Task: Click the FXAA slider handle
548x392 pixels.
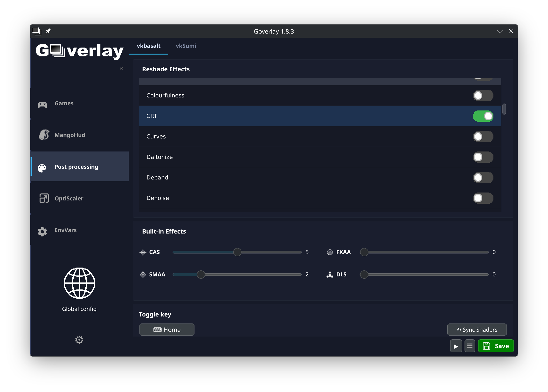Action: point(364,252)
